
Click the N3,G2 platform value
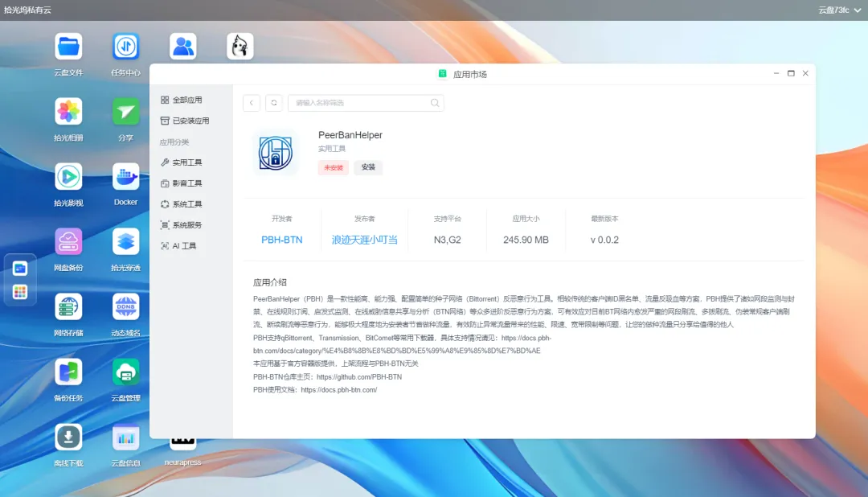(x=448, y=240)
